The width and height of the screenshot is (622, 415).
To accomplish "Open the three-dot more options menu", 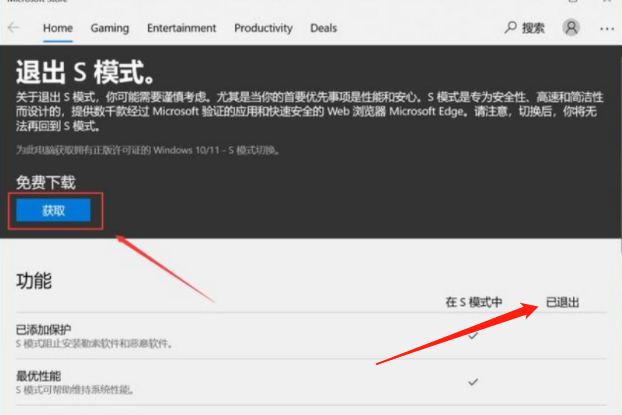I will (x=606, y=28).
